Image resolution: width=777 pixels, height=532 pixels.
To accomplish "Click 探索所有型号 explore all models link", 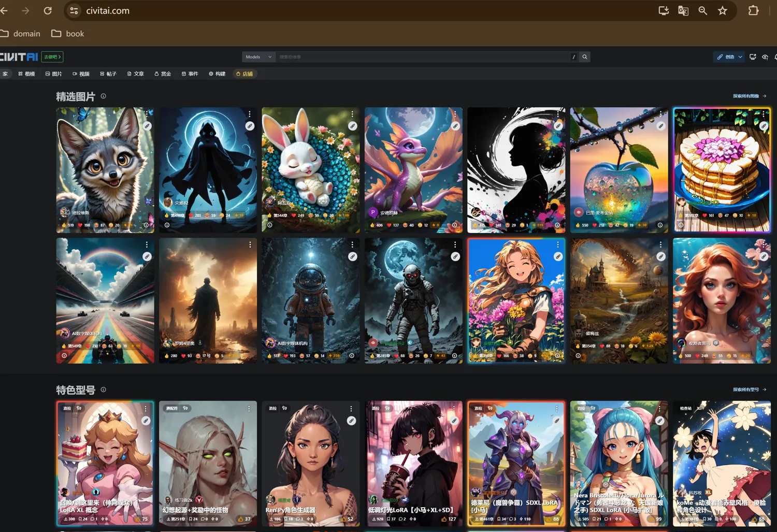I will coord(749,390).
